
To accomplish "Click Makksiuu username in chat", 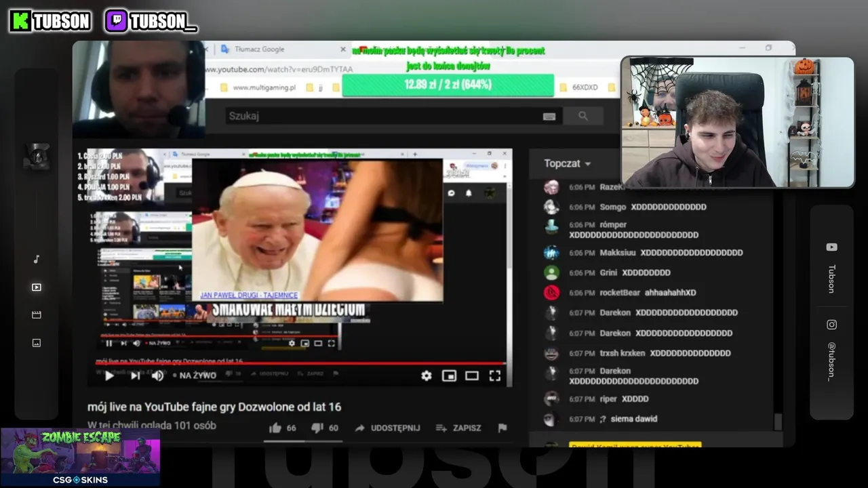I will (x=617, y=252).
